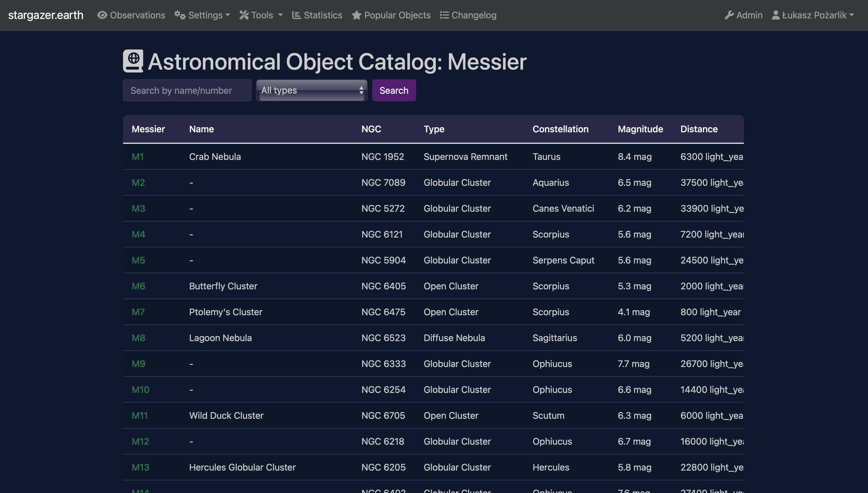Image resolution: width=868 pixels, height=493 pixels.
Task: Open the All types filter dropdown
Action: 312,90
